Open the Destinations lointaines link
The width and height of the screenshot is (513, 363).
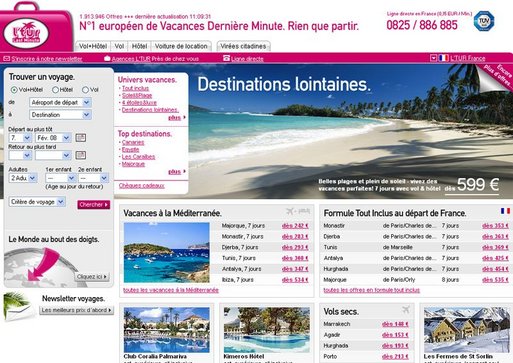(150, 110)
